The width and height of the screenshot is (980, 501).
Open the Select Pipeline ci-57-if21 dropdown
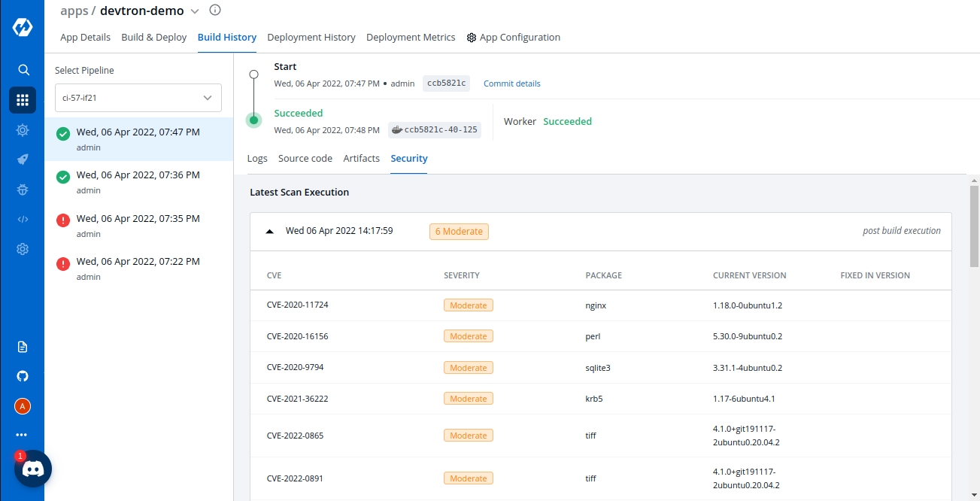click(138, 98)
